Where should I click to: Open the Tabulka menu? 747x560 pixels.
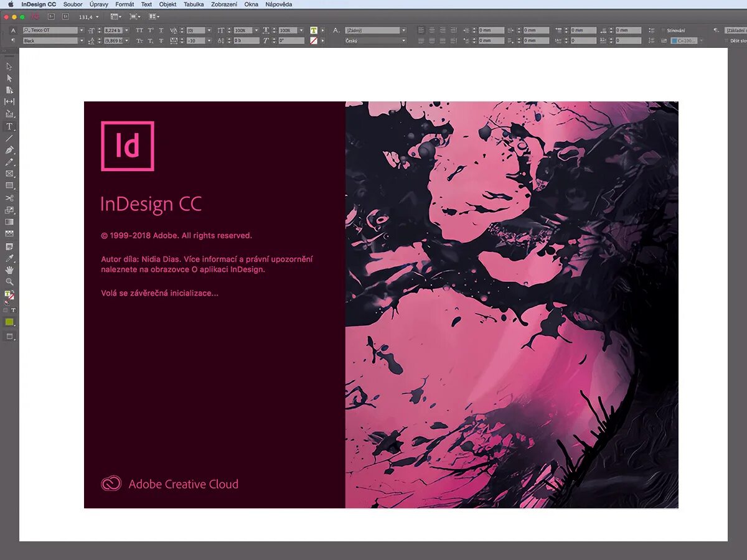point(194,4)
